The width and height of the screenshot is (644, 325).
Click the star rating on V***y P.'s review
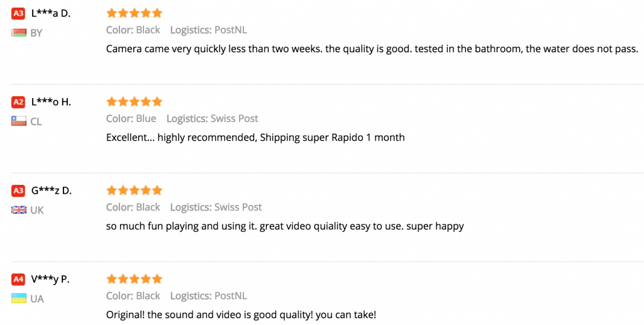tap(135, 279)
